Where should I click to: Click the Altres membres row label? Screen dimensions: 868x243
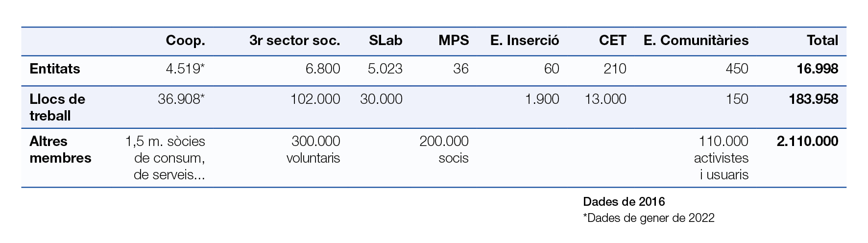[60, 149]
